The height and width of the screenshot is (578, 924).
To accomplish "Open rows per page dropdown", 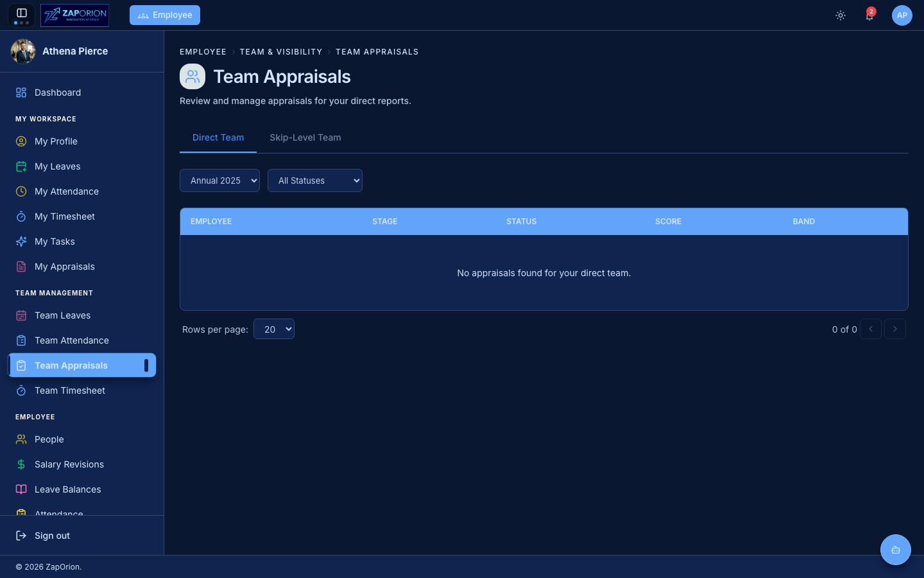I will pyautogui.click(x=274, y=329).
